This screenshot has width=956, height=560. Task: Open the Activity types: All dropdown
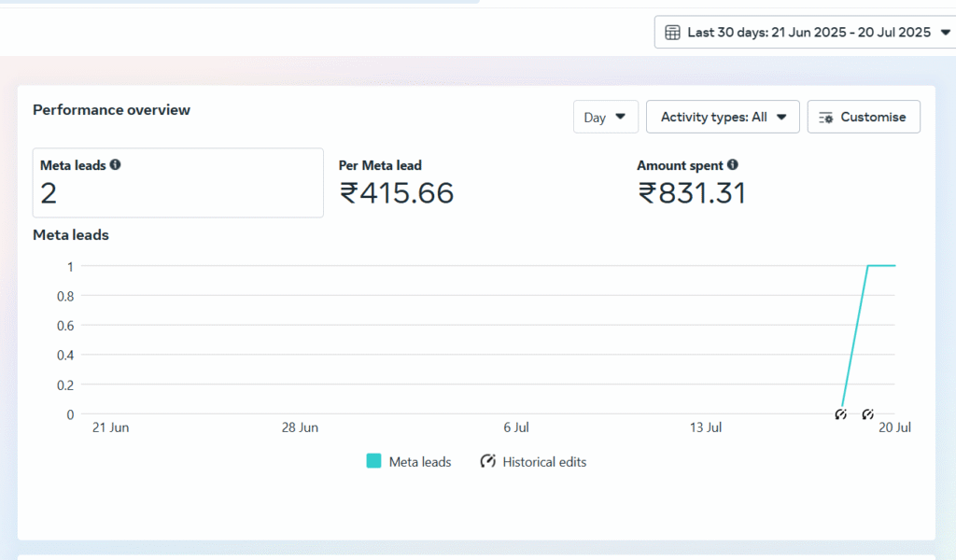click(723, 117)
